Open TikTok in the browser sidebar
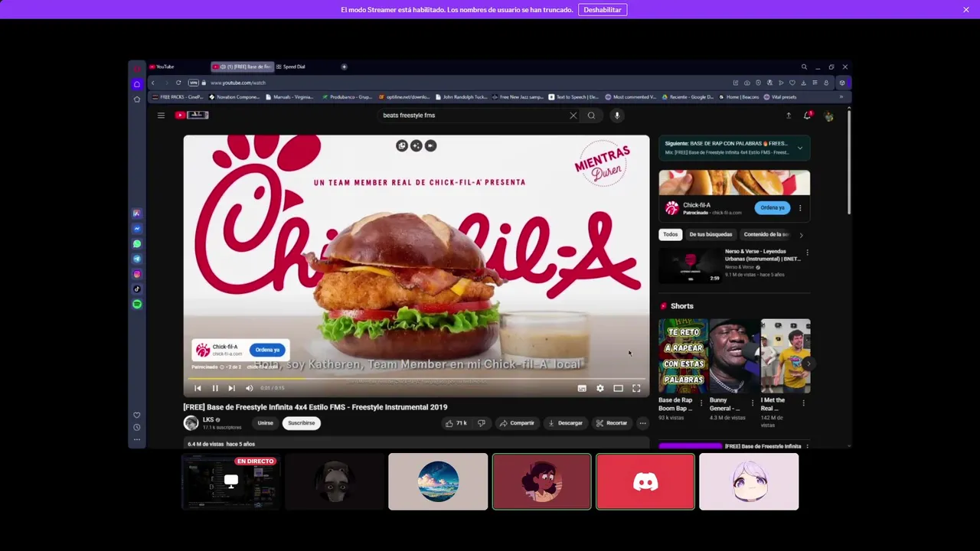This screenshot has height=551, width=980. 137,289
